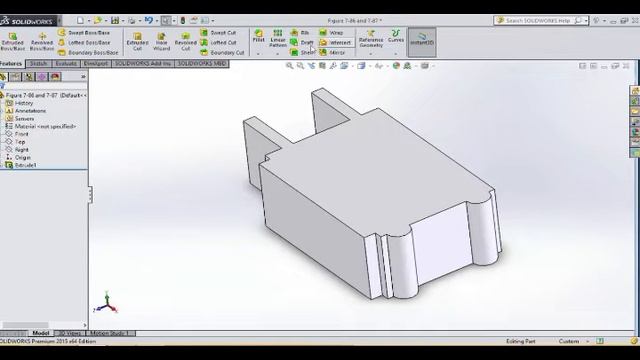Screen dimensions: 640x360
Task: Select Material <not specified> in tree
Action: pyautogui.click(x=41, y=127)
